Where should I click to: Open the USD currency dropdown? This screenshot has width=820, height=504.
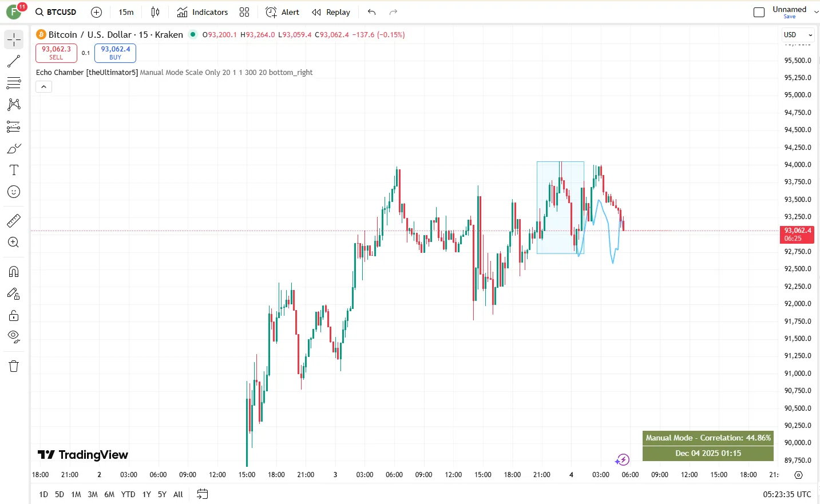(798, 35)
